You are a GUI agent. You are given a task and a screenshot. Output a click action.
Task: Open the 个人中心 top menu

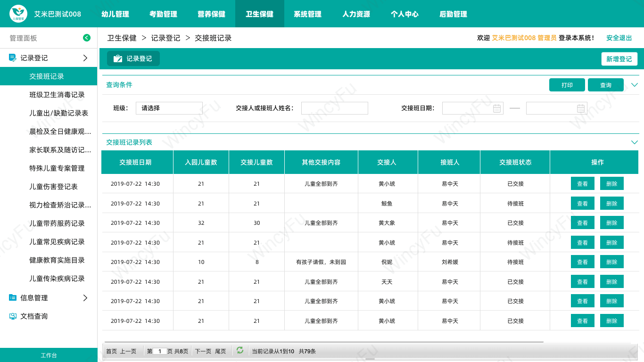point(405,14)
